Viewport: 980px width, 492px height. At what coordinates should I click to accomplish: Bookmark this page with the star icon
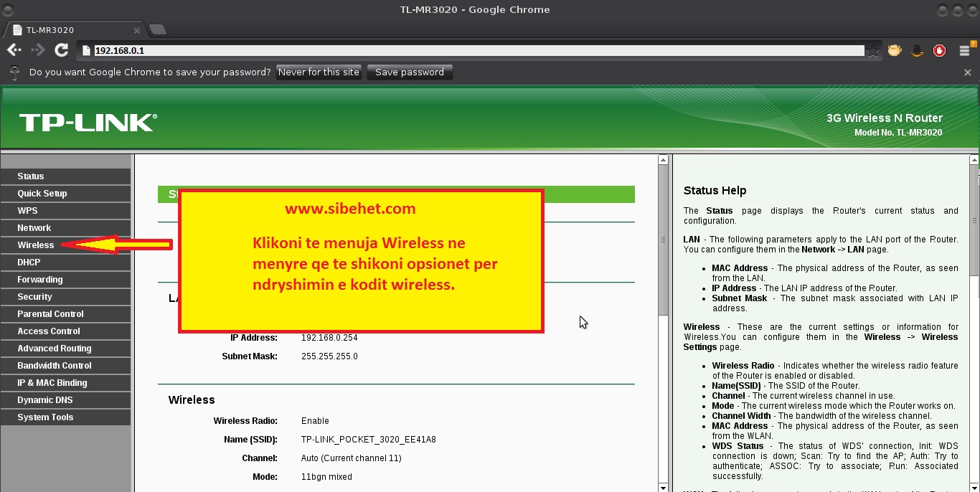[x=872, y=51]
